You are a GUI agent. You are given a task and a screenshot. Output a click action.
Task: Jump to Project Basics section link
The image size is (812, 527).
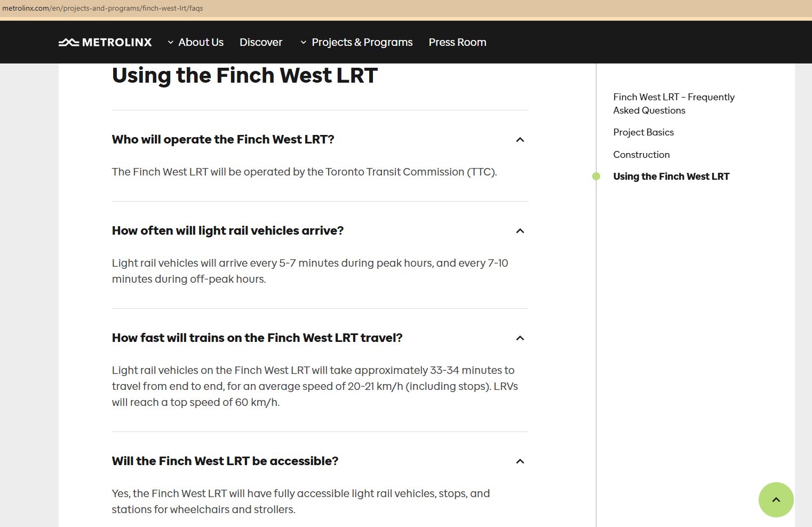coord(643,132)
